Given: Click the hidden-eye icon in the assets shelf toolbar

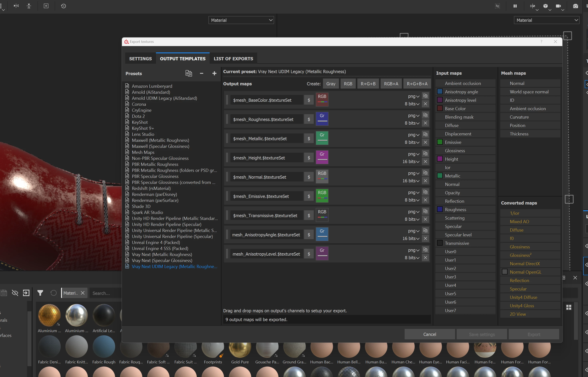Looking at the screenshot, I should click(x=15, y=293).
